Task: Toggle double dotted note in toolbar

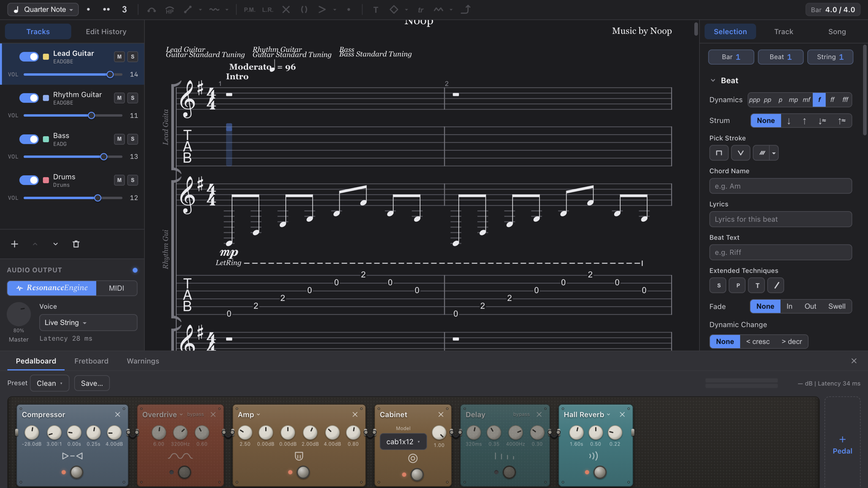Action: point(106,9)
